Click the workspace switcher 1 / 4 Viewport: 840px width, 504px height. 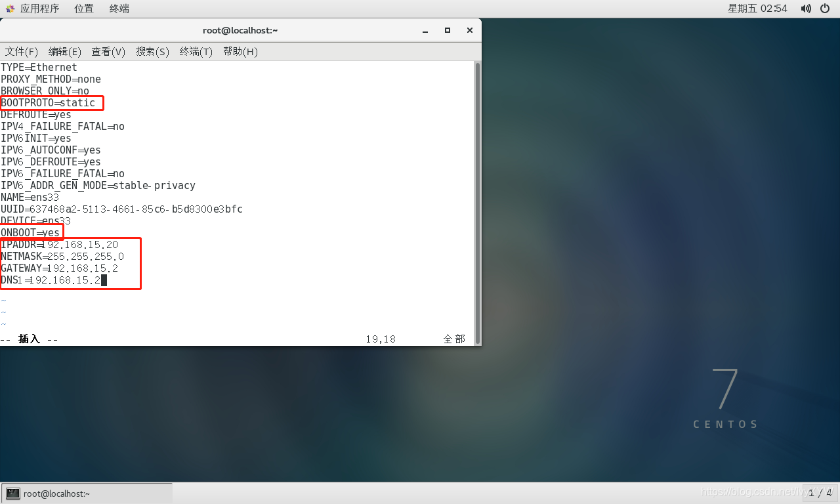tap(820, 493)
